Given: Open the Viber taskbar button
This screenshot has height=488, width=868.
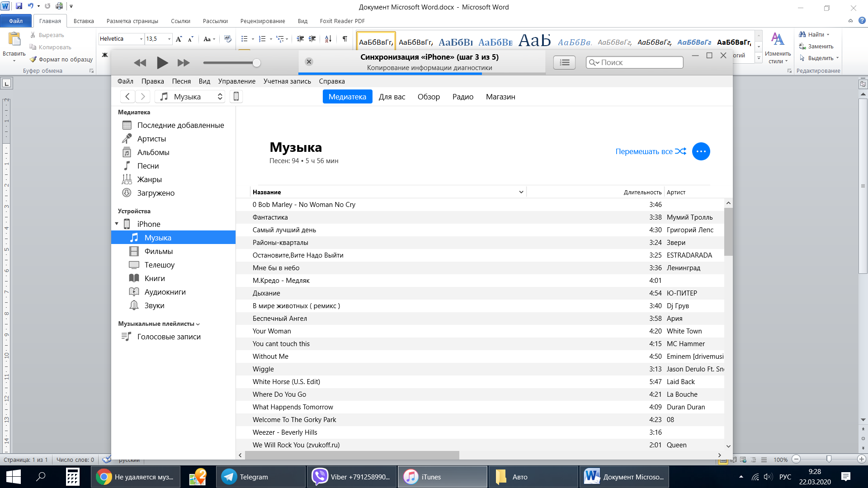Looking at the screenshot, I should pos(352,477).
